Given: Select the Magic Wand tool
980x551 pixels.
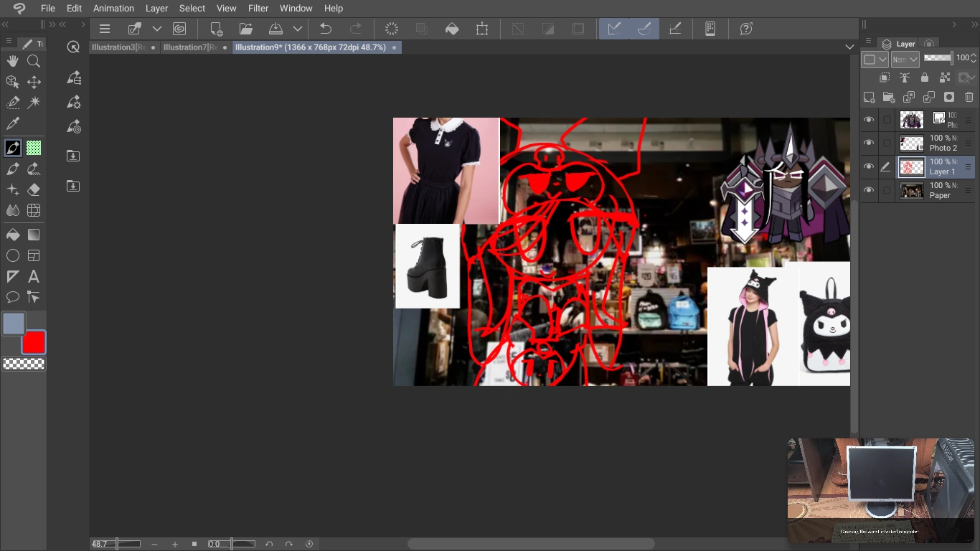Looking at the screenshot, I should tap(33, 103).
